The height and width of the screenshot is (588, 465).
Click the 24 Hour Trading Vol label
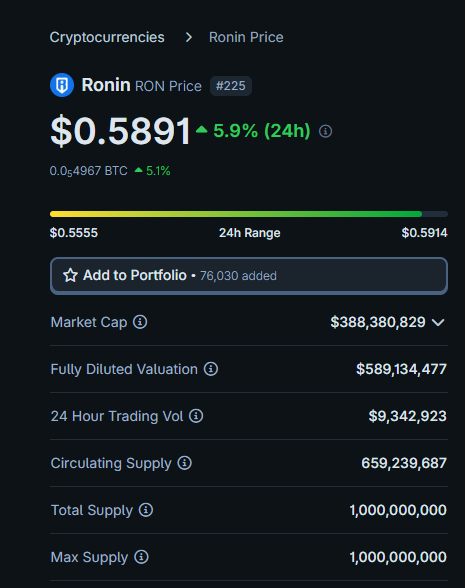click(117, 416)
